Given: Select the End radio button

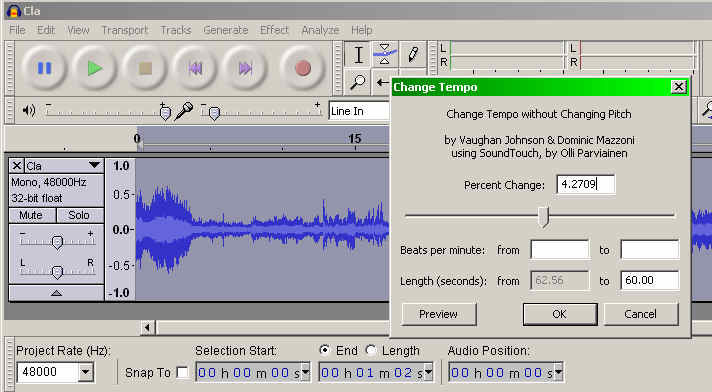Looking at the screenshot, I should [x=324, y=350].
